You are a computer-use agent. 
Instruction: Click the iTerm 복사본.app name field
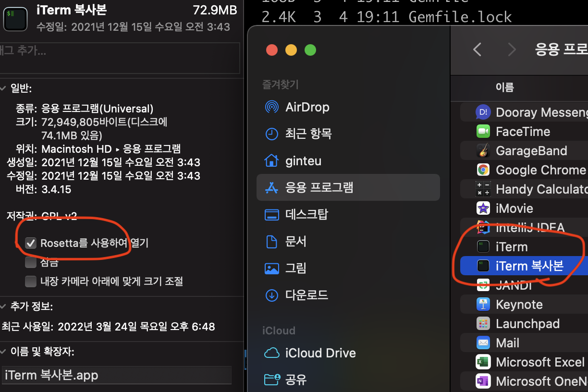click(116, 375)
